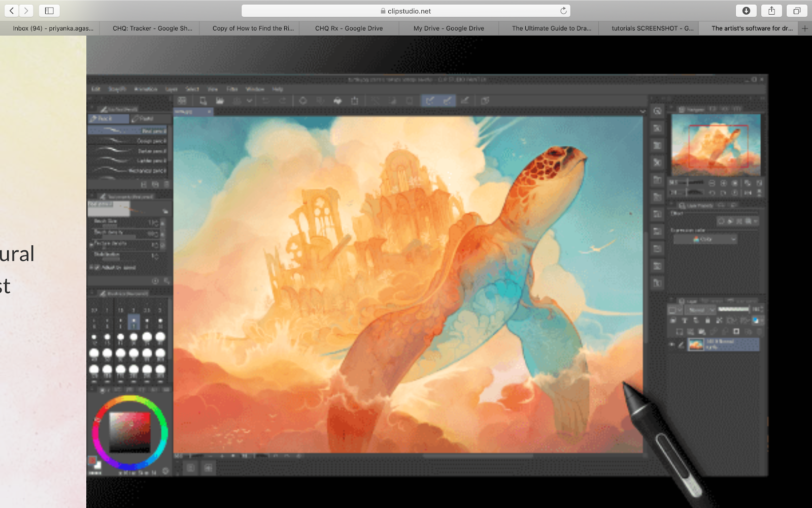
Task: Toggle the Adjust by speed checkbox
Action: point(96,267)
